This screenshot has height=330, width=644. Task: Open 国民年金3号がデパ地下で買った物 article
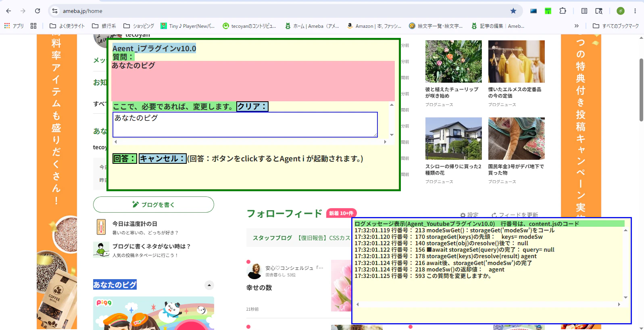click(516, 169)
